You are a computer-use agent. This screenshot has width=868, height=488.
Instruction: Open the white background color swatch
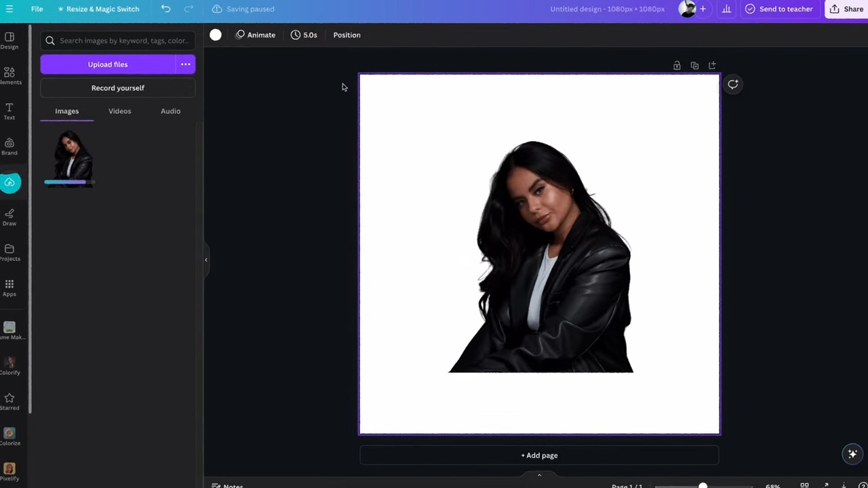[x=216, y=35]
